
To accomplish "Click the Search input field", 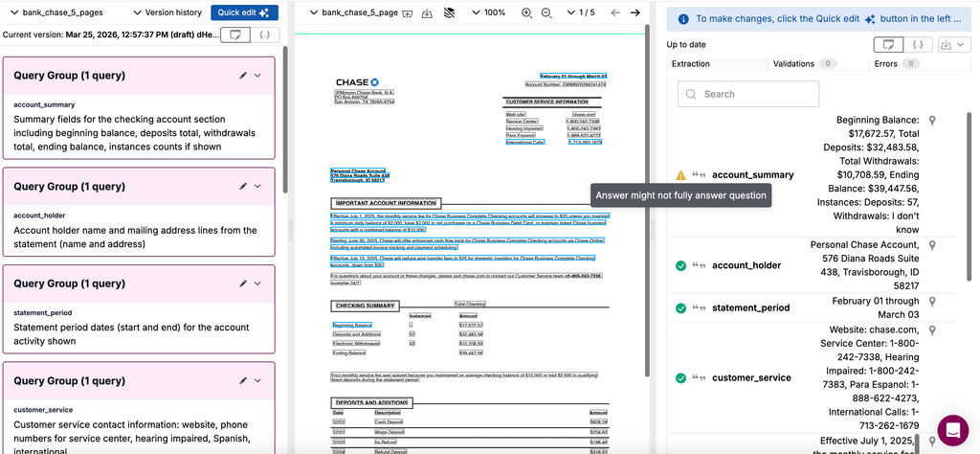I will [748, 94].
